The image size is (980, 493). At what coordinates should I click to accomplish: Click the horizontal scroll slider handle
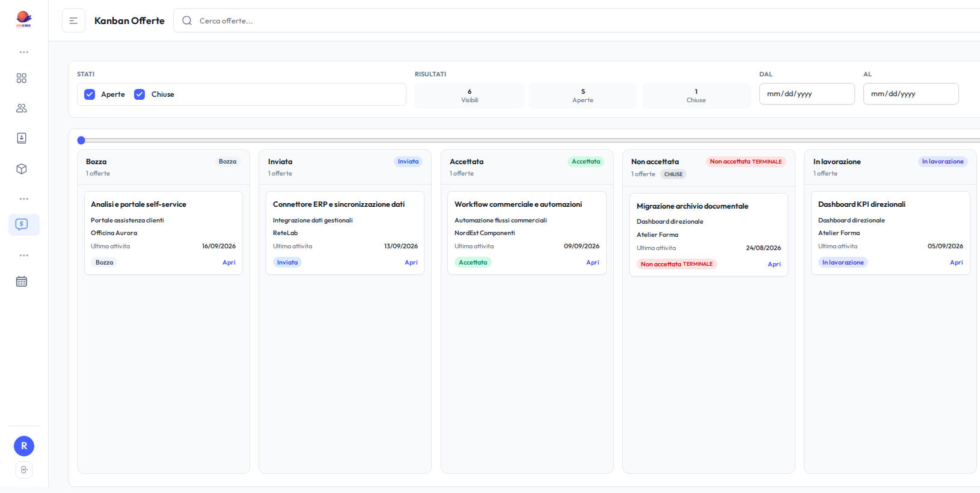click(81, 140)
